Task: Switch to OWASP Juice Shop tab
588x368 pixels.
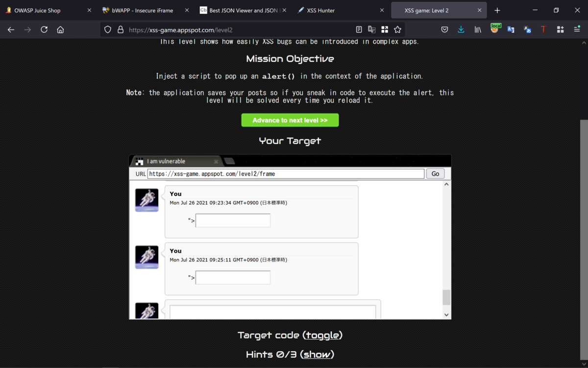Action: click(x=49, y=10)
